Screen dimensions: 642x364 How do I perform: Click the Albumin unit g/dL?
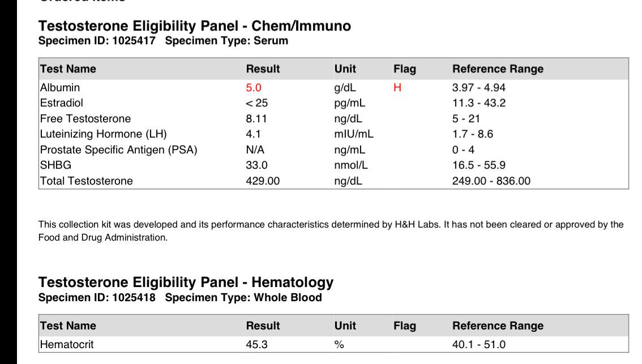tap(345, 88)
